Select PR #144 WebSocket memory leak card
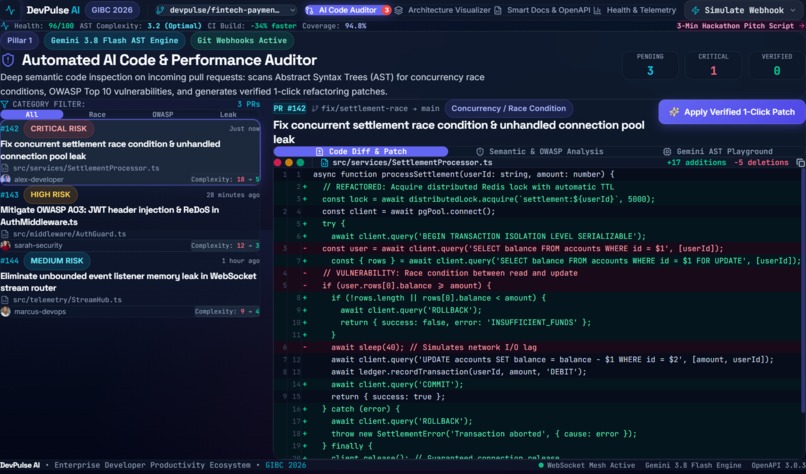 click(130, 285)
